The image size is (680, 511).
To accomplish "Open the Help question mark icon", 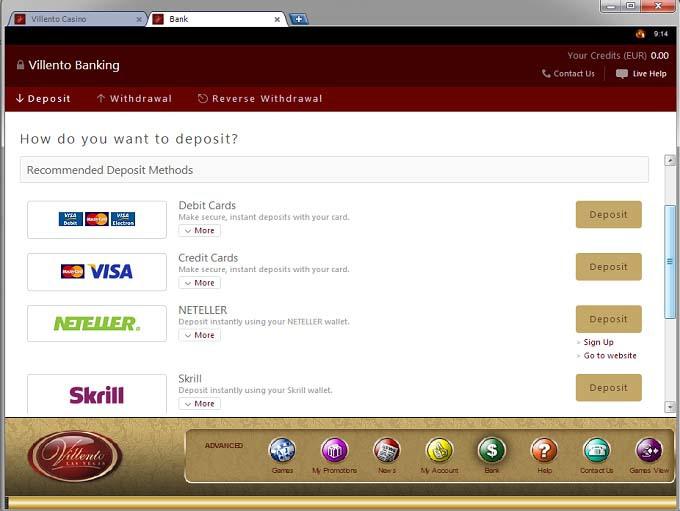I will tap(544, 451).
